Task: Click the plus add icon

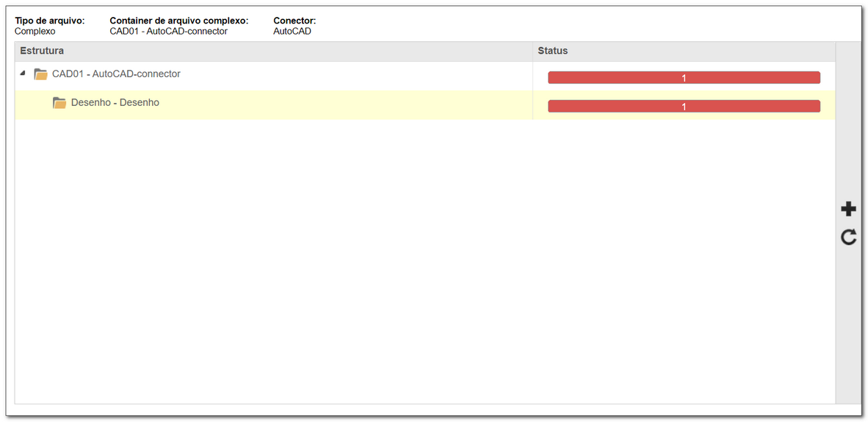Action: (848, 209)
